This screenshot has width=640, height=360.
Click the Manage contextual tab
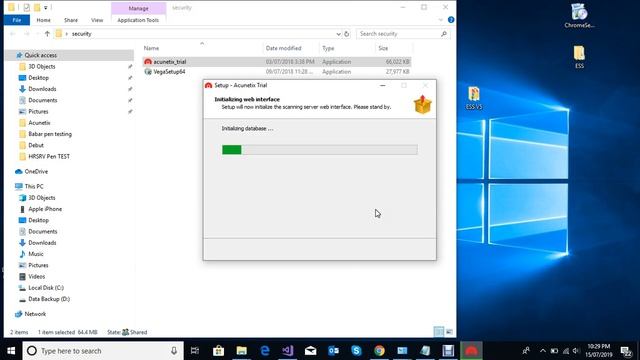[138, 8]
